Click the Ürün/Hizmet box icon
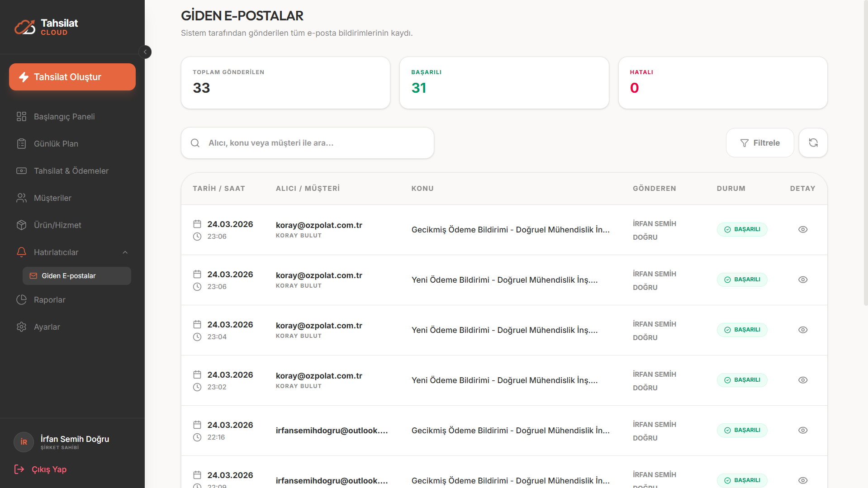868x488 pixels. tap(21, 225)
